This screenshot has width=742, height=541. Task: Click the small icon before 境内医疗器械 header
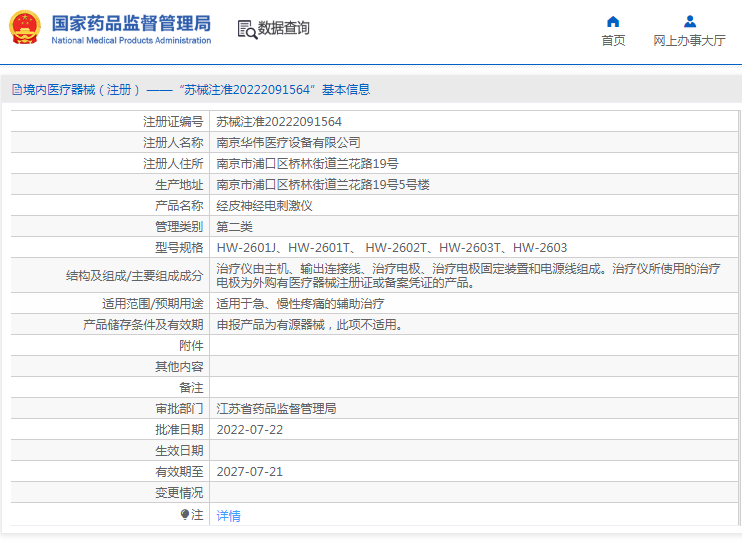click(16, 89)
